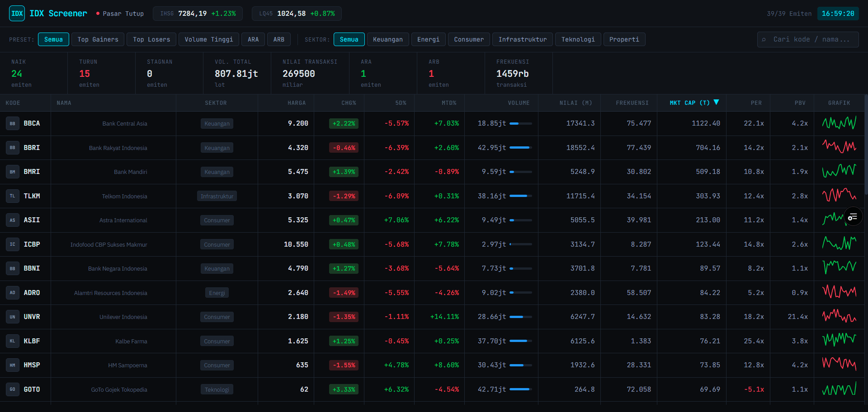Click the LQ45 index ticker chip
This screenshot has width=868, height=412.
297,14
